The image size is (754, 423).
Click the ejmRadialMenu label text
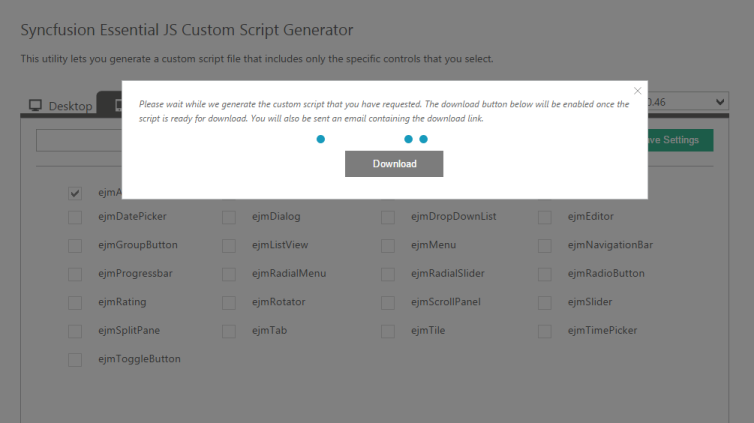point(289,273)
